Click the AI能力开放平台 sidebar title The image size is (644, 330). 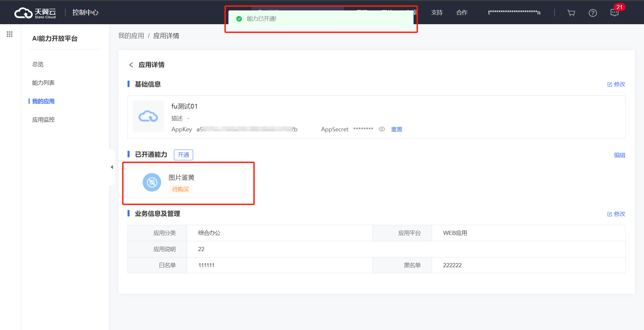coord(55,39)
